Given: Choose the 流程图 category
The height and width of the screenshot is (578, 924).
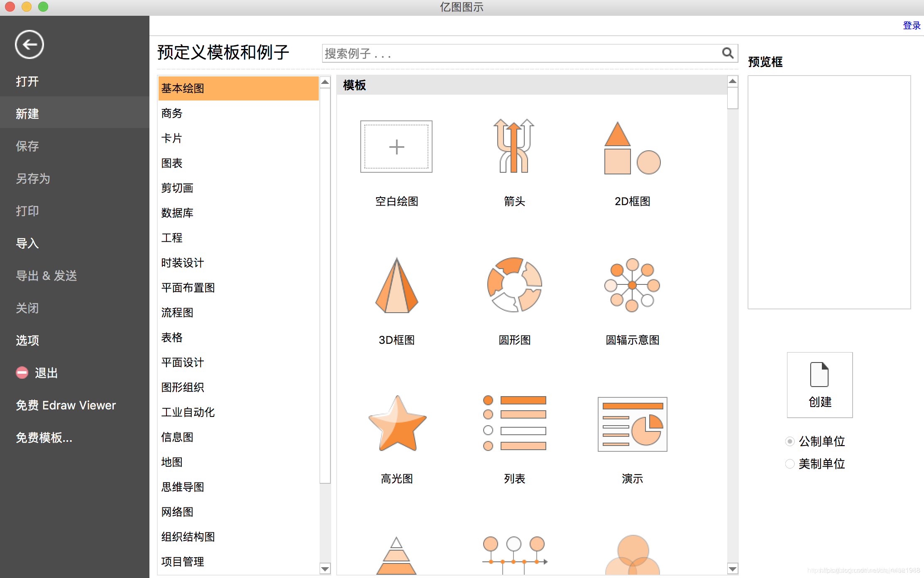Looking at the screenshot, I should coord(238,312).
